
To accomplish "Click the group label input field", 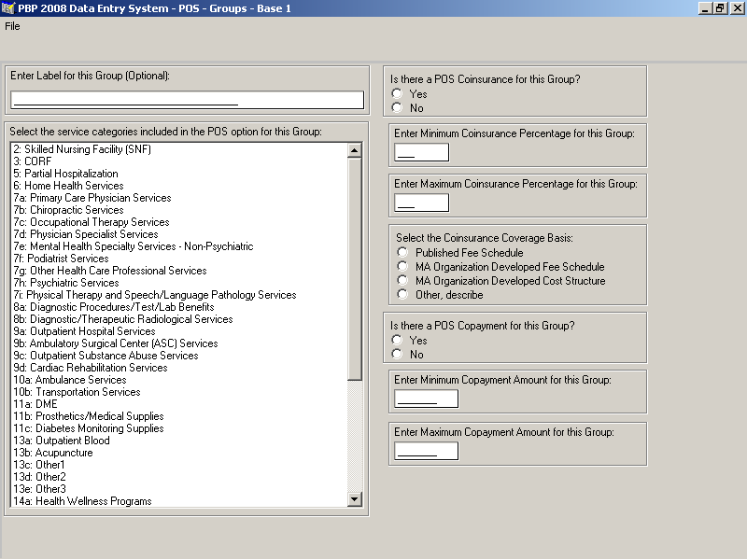I will pos(188,100).
